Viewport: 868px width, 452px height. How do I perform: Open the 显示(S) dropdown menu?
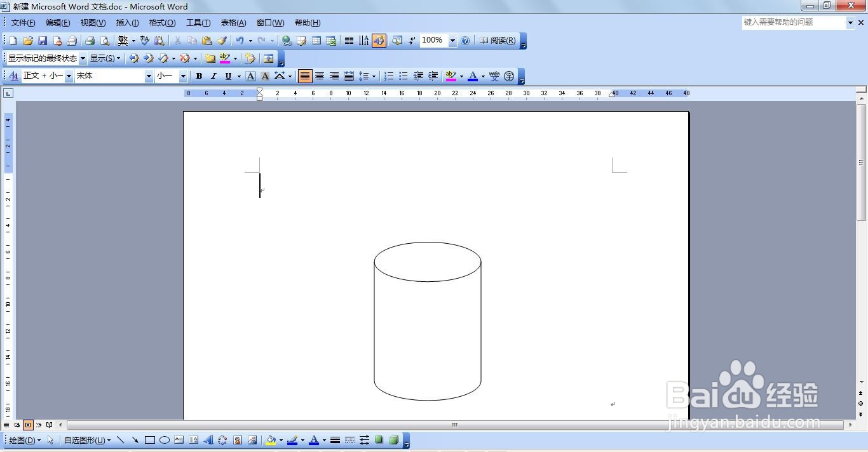pos(105,58)
